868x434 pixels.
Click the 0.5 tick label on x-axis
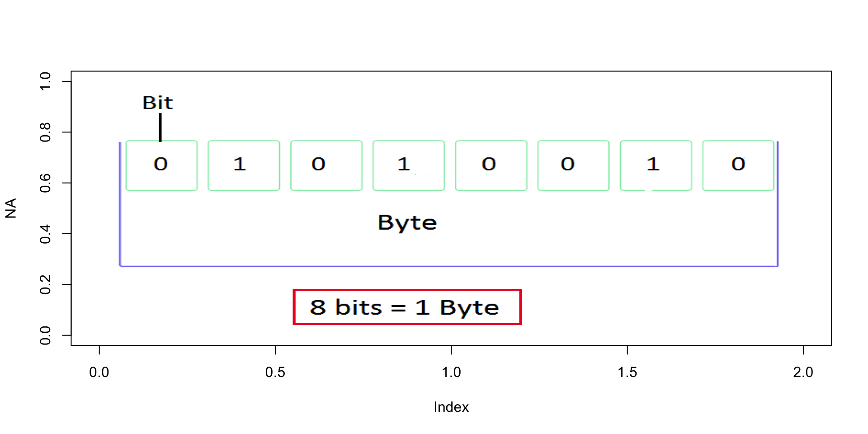tap(275, 373)
